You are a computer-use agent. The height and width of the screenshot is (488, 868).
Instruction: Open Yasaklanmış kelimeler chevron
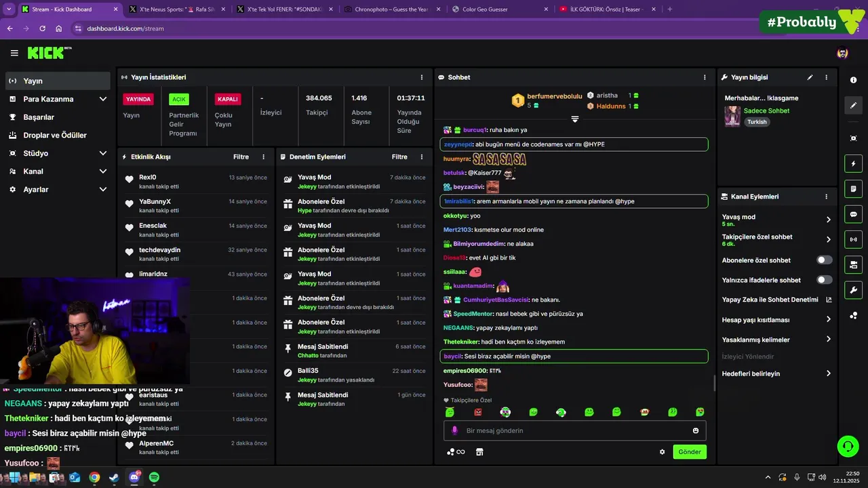tap(828, 339)
